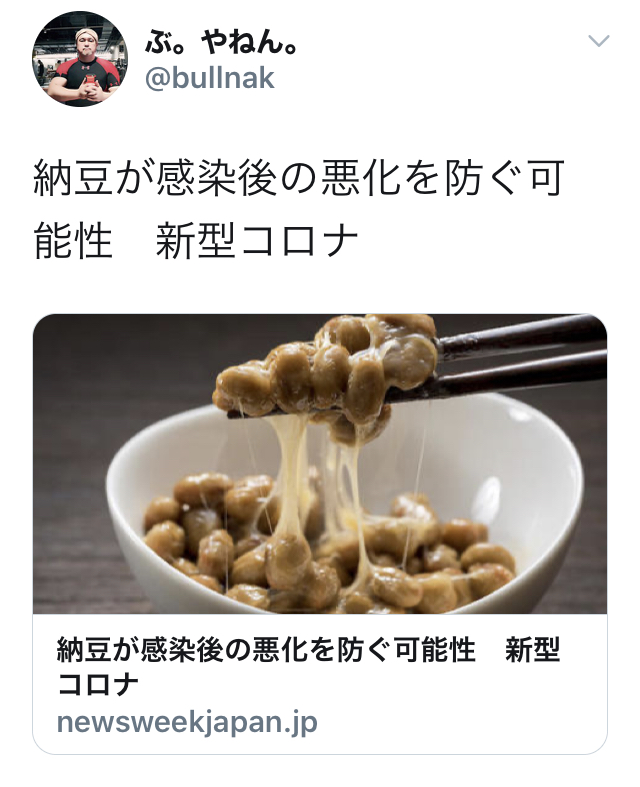
Task: Visit the @bullnak handle profile
Action: pos(209,78)
